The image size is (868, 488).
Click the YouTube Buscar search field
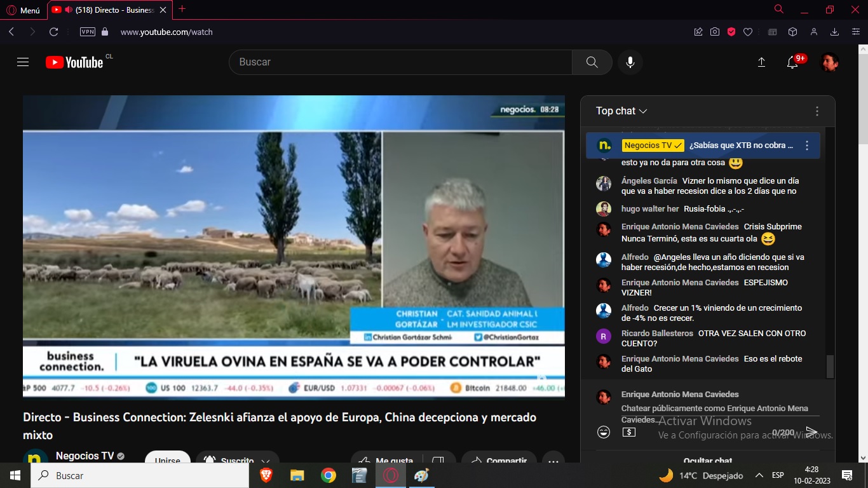point(400,62)
